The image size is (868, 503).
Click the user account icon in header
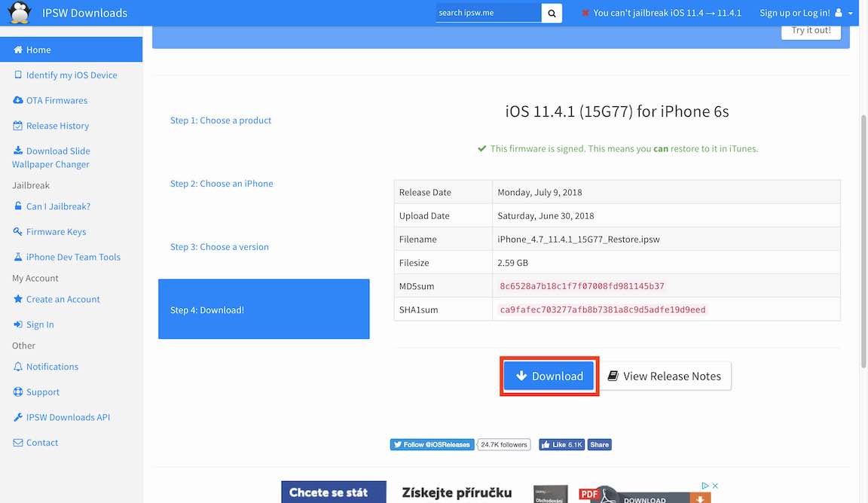(839, 12)
